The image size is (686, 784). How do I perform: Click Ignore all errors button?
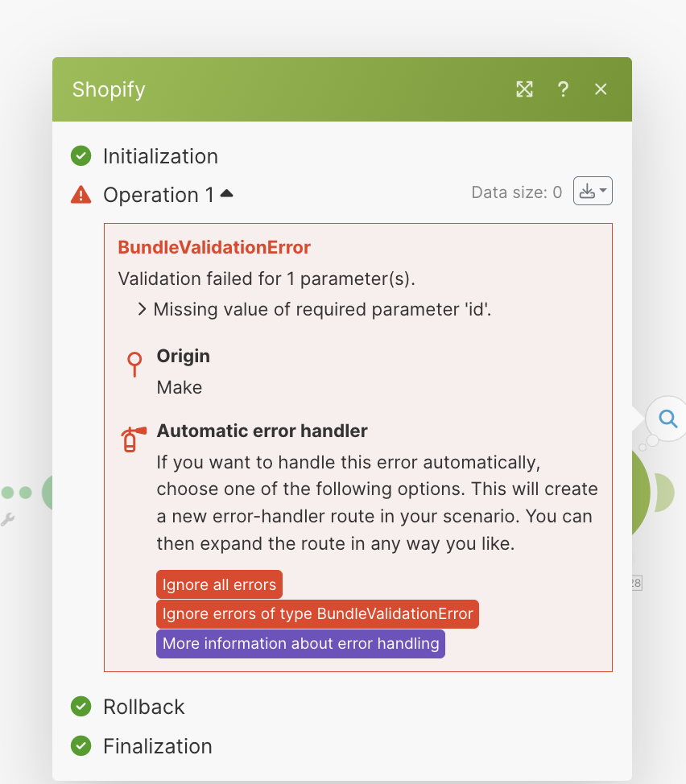219,584
